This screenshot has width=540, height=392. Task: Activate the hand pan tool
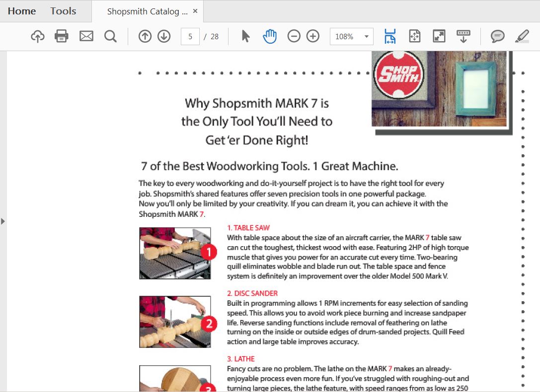[x=270, y=36]
